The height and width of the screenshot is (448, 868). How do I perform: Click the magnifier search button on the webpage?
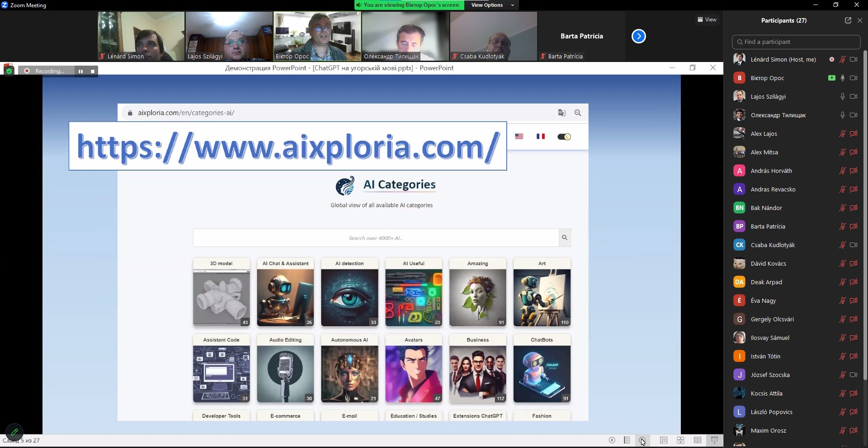pos(564,238)
